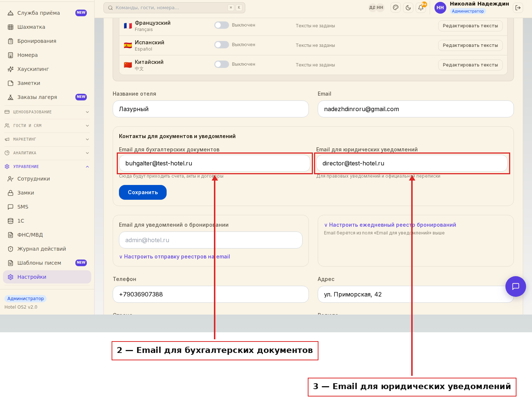Click the 1С database icon

[x=11, y=221]
